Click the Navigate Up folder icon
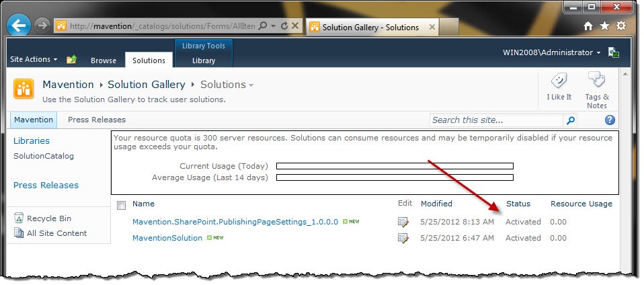 click(72, 60)
